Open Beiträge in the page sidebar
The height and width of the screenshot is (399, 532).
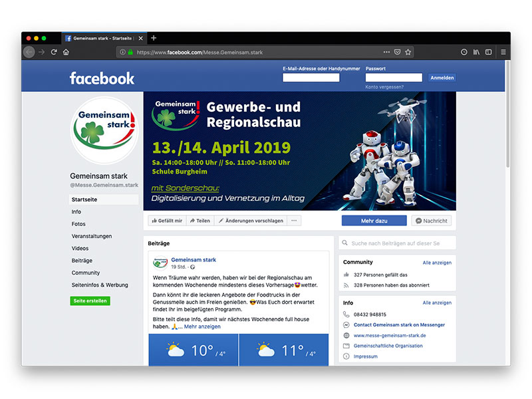pyautogui.click(x=82, y=261)
